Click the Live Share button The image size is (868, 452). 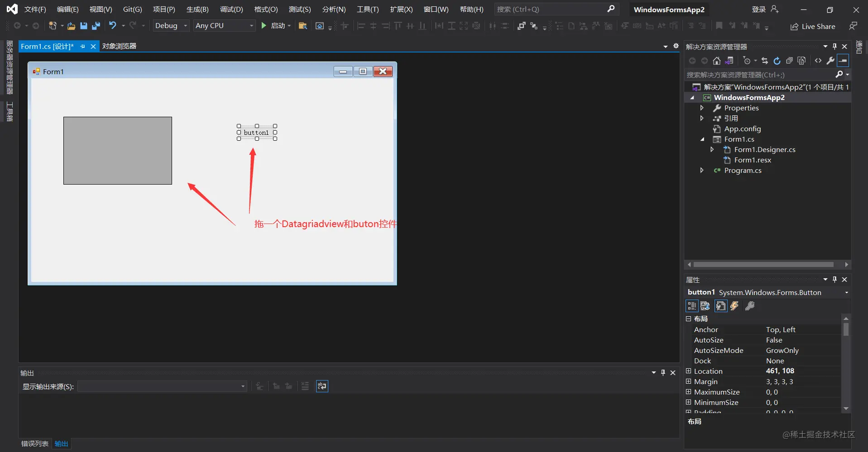pyautogui.click(x=813, y=26)
